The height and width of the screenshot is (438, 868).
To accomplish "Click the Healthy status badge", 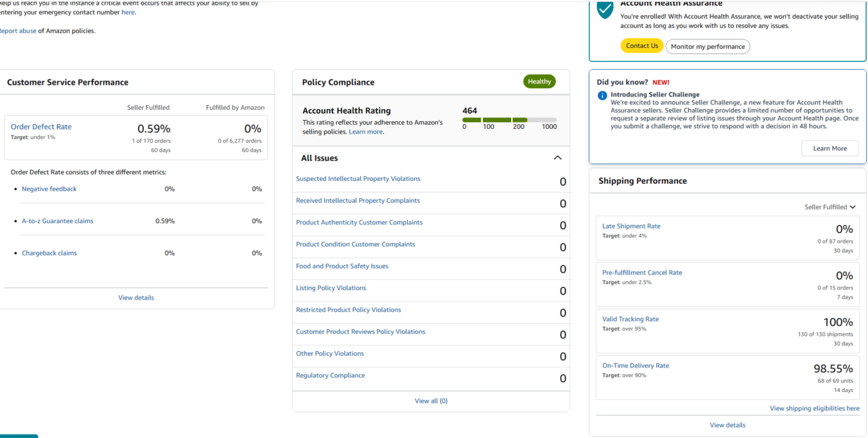I will tap(539, 81).
